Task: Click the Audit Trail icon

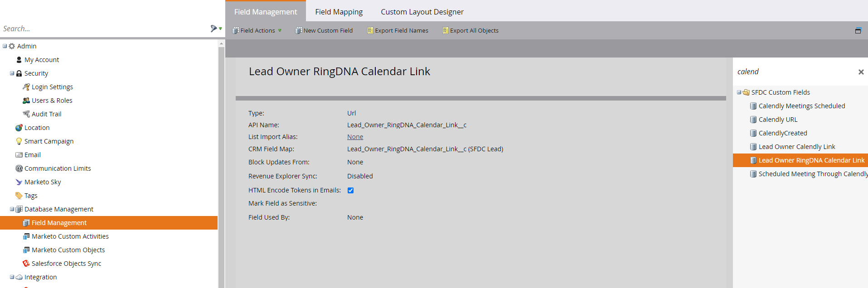Action: pyautogui.click(x=26, y=114)
